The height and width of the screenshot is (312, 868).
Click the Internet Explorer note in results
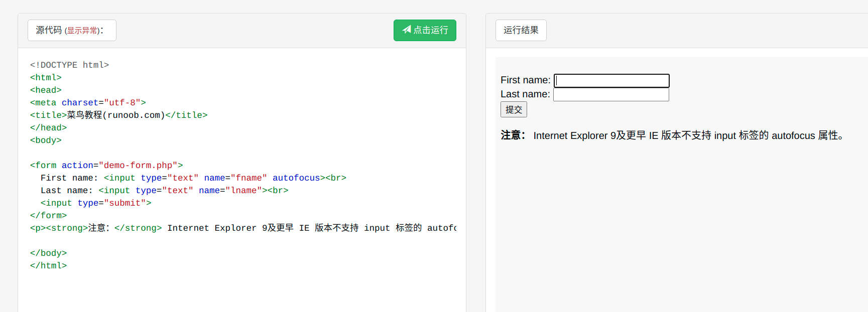(673, 135)
